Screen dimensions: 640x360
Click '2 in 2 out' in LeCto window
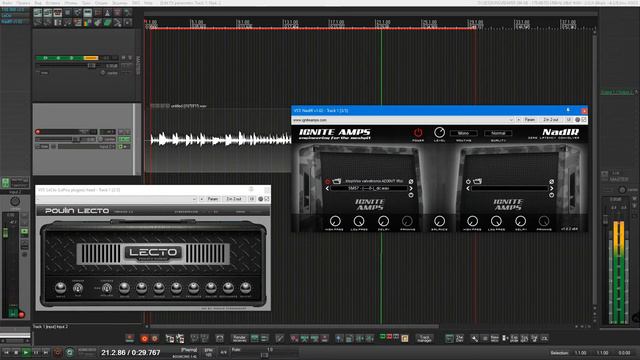pyautogui.click(x=233, y=199)
